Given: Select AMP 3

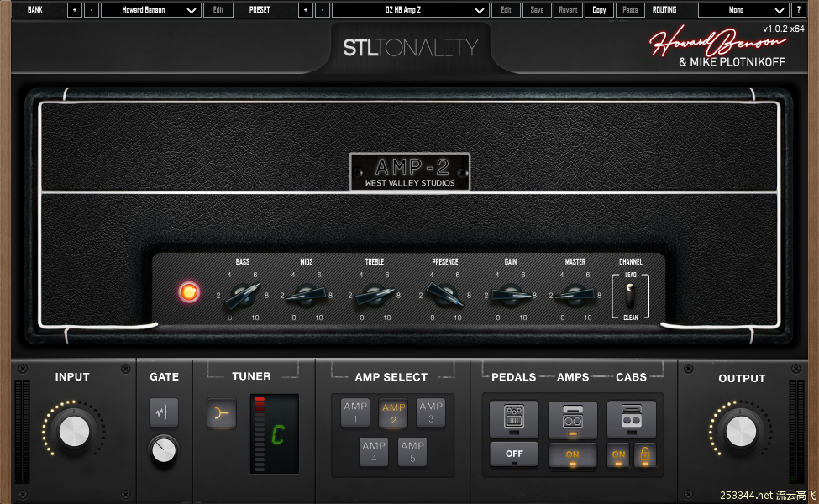Looking at the screenshot, I should [x=431, y=412].
